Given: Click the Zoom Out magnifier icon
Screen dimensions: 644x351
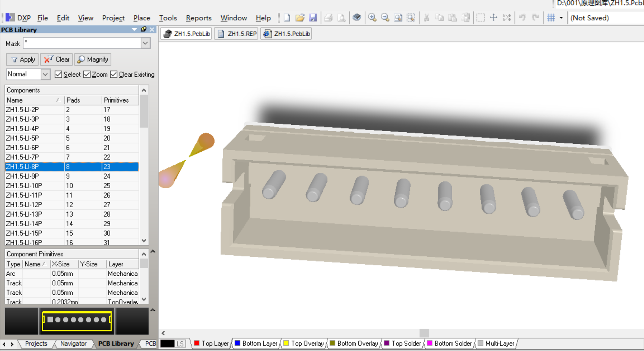Looking at the screenshot, I should click(385, 18).
